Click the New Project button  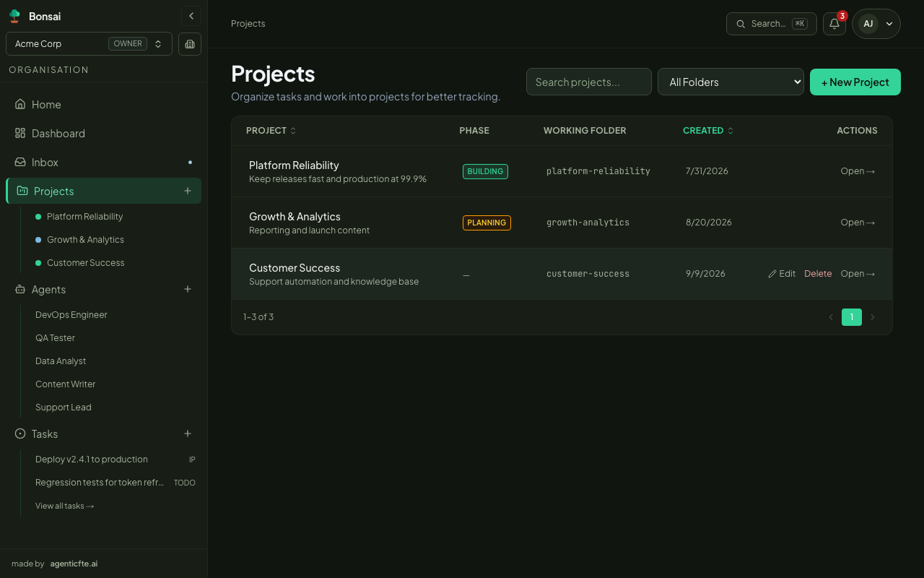tap(855, 82)
